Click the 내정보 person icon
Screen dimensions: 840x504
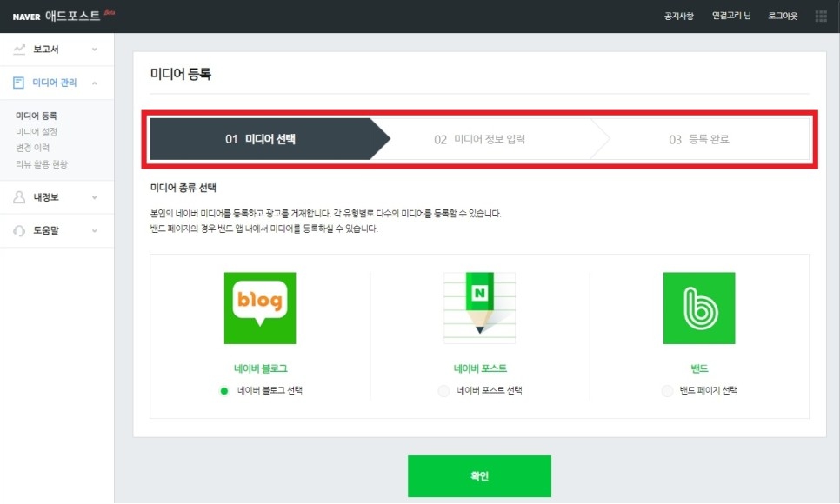tap(19, 197)
